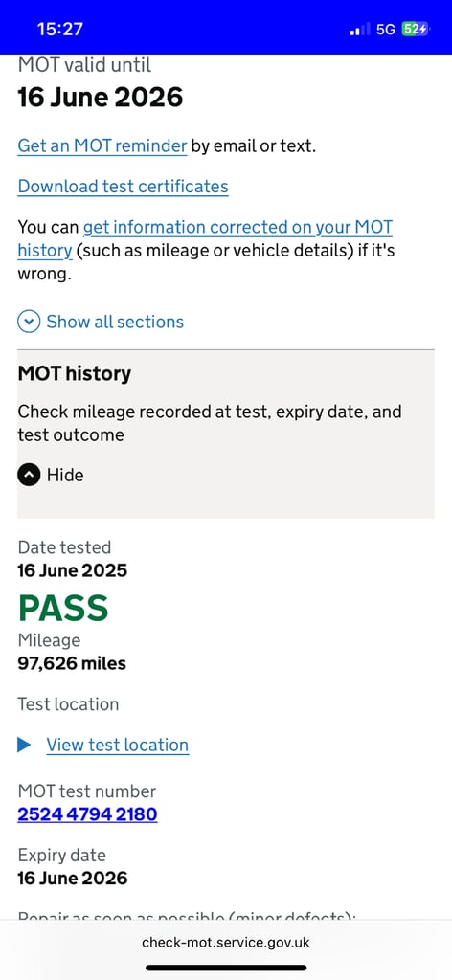Tap the black Hide arrow icon

(29, 475)
